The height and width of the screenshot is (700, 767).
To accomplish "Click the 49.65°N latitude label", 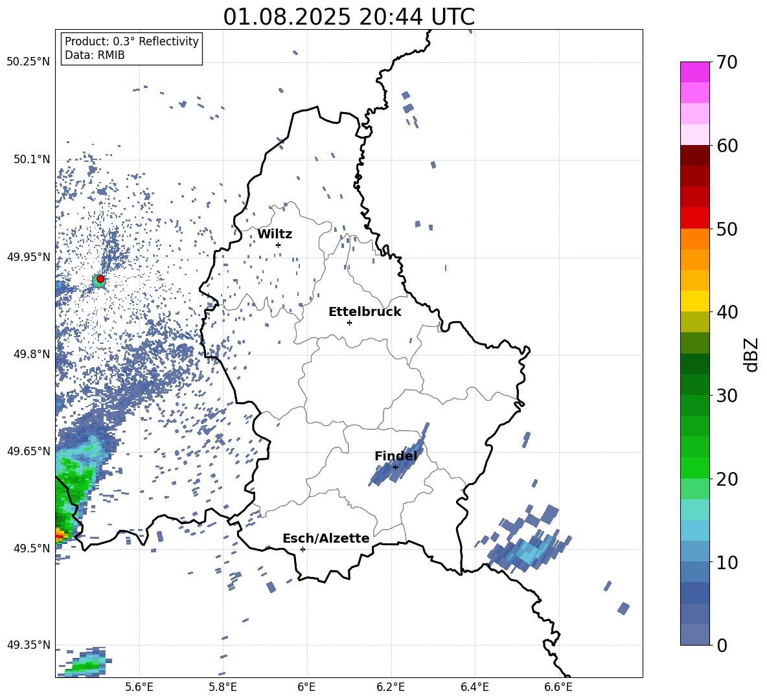I will pyautogui.click(x=29, y=451).
